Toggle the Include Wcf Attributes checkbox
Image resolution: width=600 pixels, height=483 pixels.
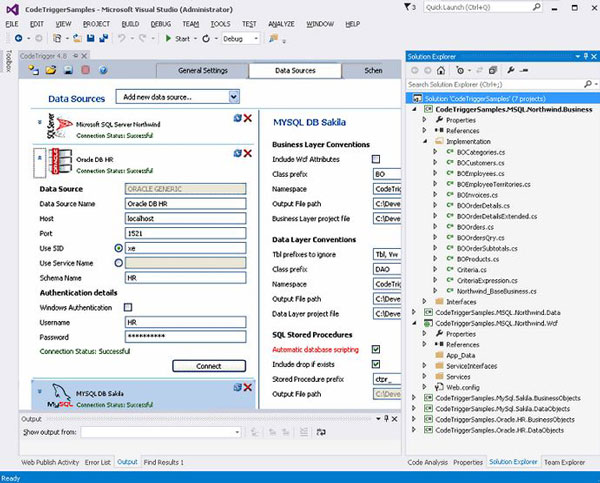click(x=376, y=159)
